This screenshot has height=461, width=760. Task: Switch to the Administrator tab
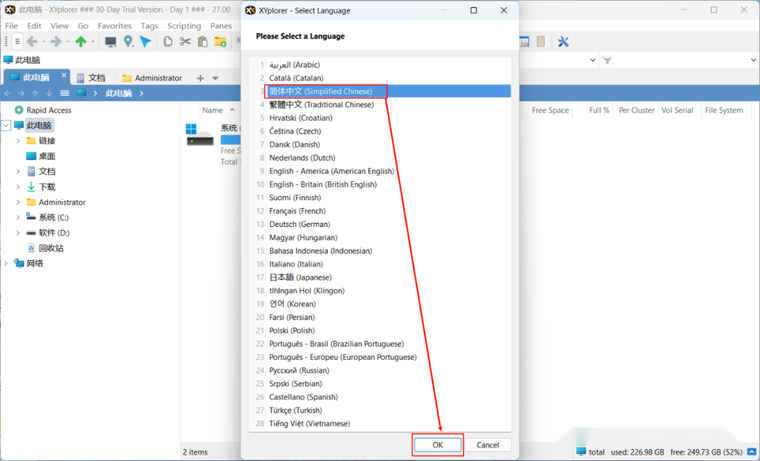(153, 78)
